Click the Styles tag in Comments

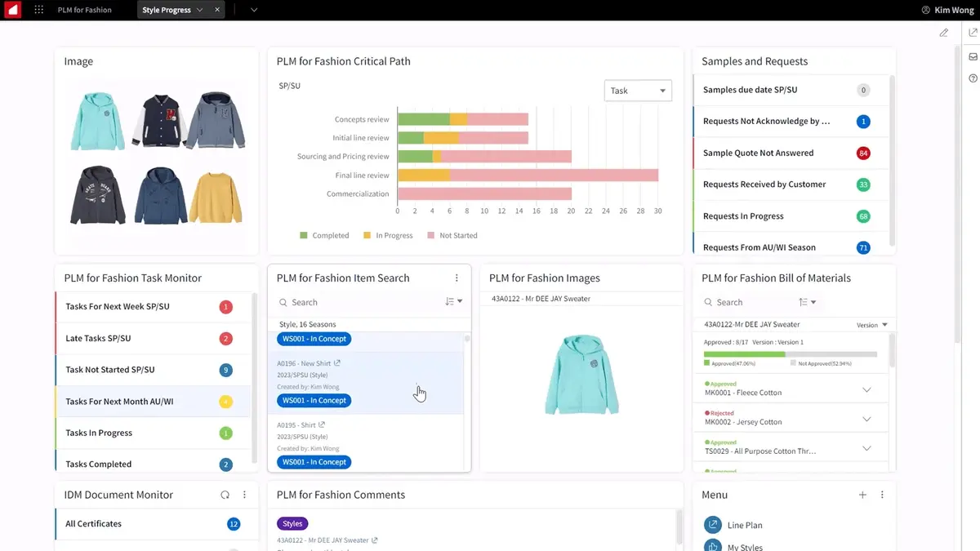(x=292, y=523)
